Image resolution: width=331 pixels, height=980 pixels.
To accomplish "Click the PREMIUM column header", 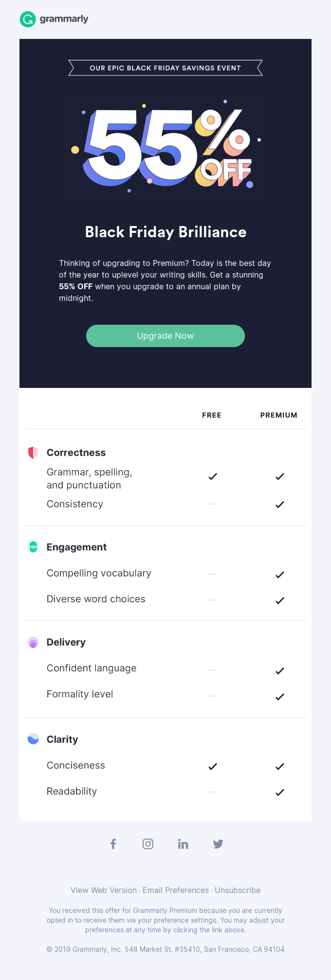I will tap(278, 415).
